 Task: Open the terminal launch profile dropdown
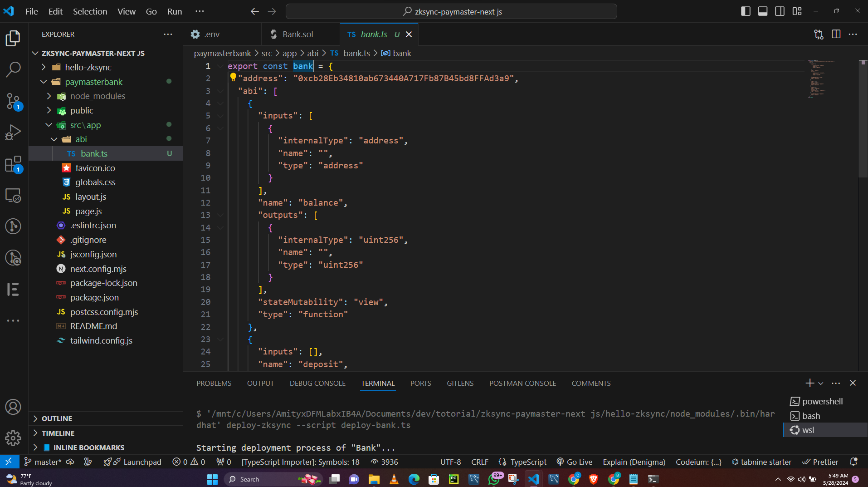pyautogui.click(x=822, y=383)
